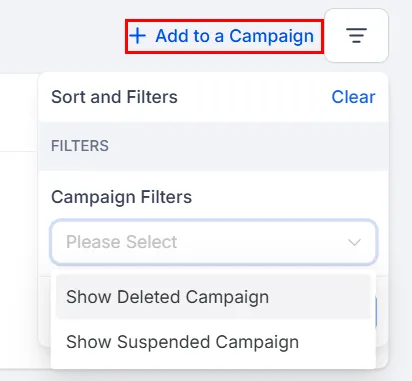Click the blue button edge behind dropdown list
Image resolution: width=412 pixels, height=381 pixels.
tap(375, 312)
